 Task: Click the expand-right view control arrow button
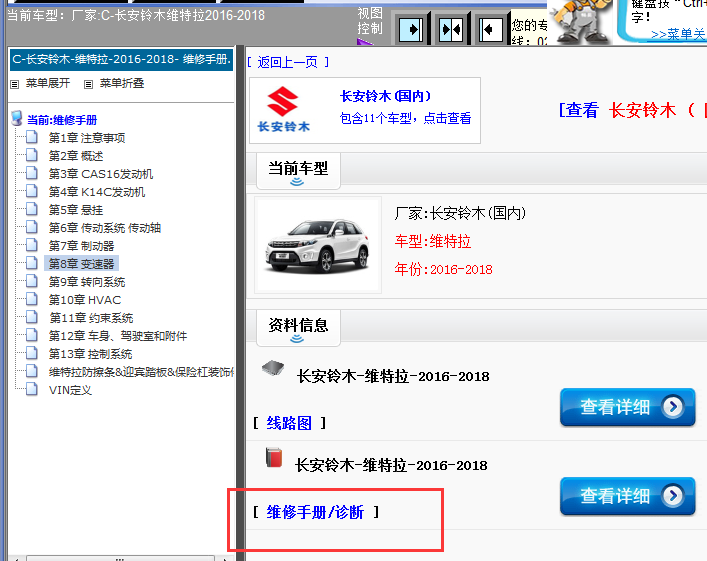click(x=411, y=29)
